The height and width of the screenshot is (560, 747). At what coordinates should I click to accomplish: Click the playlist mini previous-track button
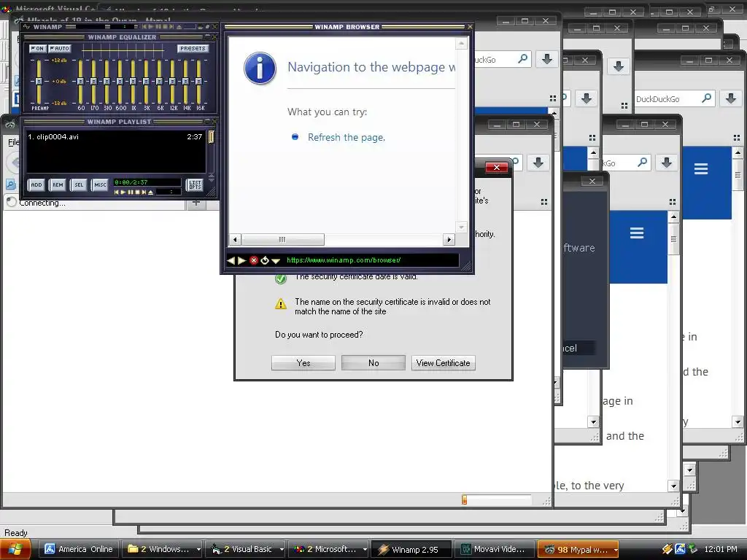pyautogui.click(x=116, y=192)
